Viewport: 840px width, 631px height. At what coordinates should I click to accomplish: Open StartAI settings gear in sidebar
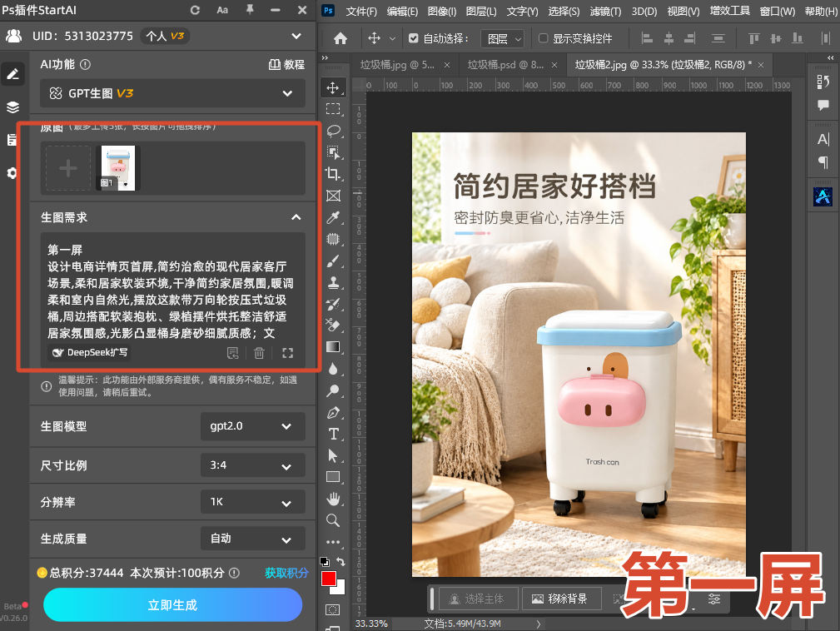click(12, 173)
